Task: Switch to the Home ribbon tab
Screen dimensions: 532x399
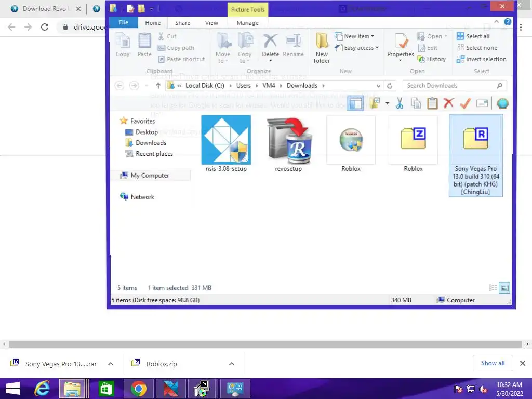Action: pyautogui.click(x=153, y=23)
